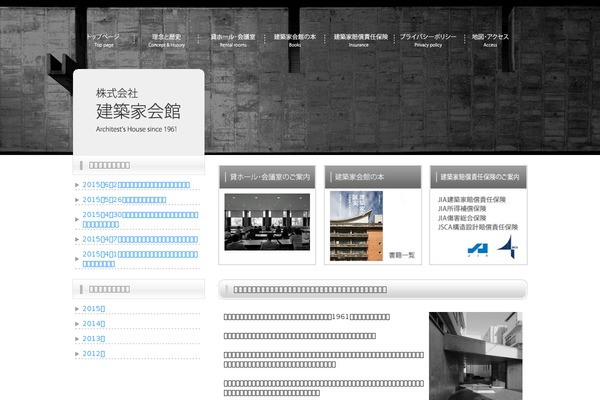Open the 2014年 archive link
The width and height of the screenshot is (600, 400).
coord(94,323)
